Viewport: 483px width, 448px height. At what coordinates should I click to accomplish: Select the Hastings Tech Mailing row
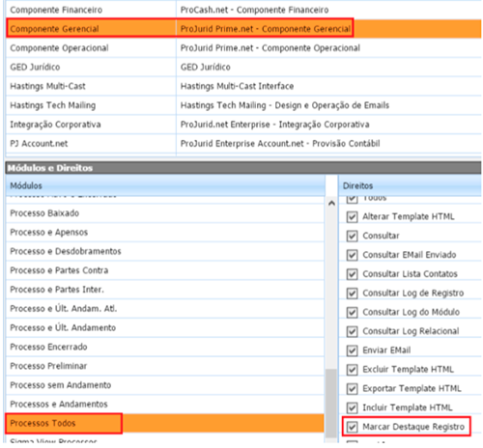(243, 105)
